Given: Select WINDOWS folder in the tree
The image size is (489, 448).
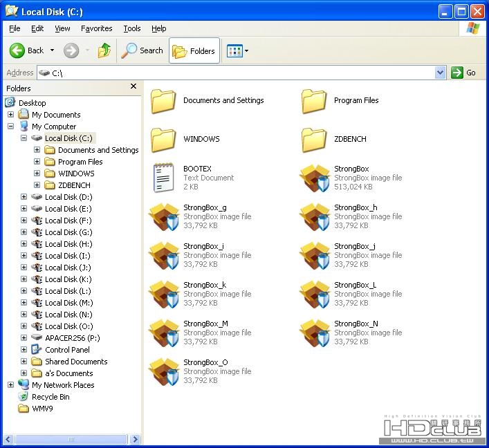Looking at the screenshot, I should (x=76, y=174).
